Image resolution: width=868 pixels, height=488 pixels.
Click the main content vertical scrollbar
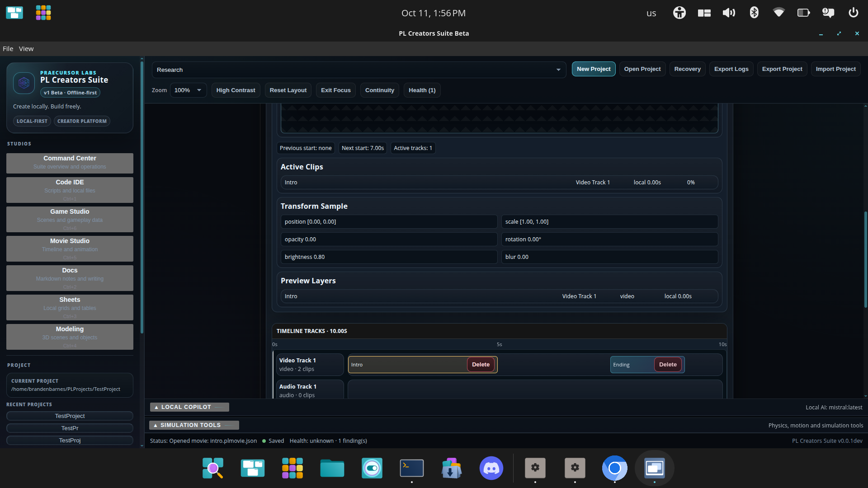(x=865, y=260)
